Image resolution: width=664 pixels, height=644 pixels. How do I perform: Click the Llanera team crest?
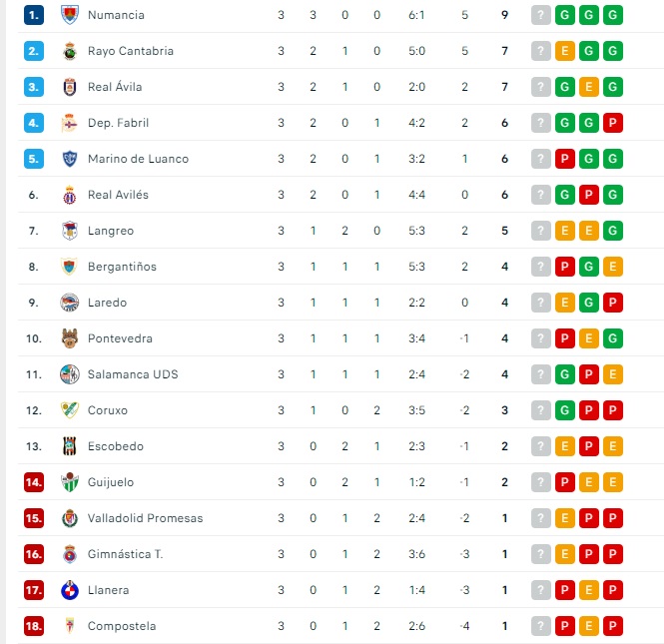click(69, 590)
